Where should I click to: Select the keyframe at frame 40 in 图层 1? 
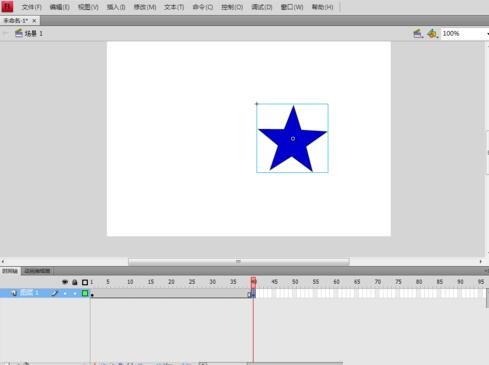click(253, 294)
